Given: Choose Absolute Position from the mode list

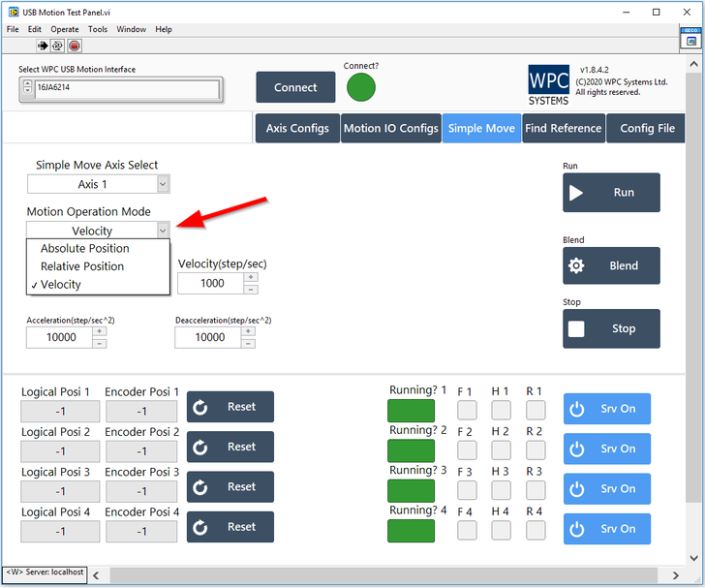Looking at the screenshot, I should [x=85, y=249].
